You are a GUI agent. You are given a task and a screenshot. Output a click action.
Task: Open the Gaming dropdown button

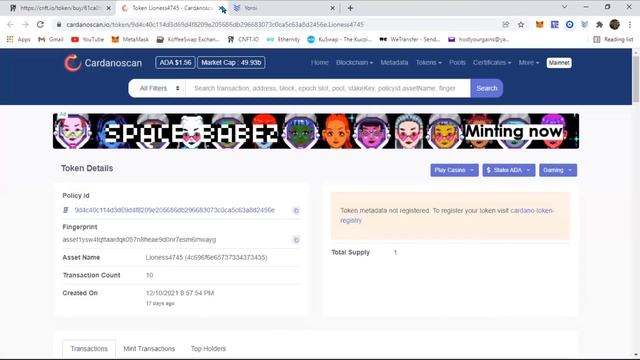tap(558, 170)
